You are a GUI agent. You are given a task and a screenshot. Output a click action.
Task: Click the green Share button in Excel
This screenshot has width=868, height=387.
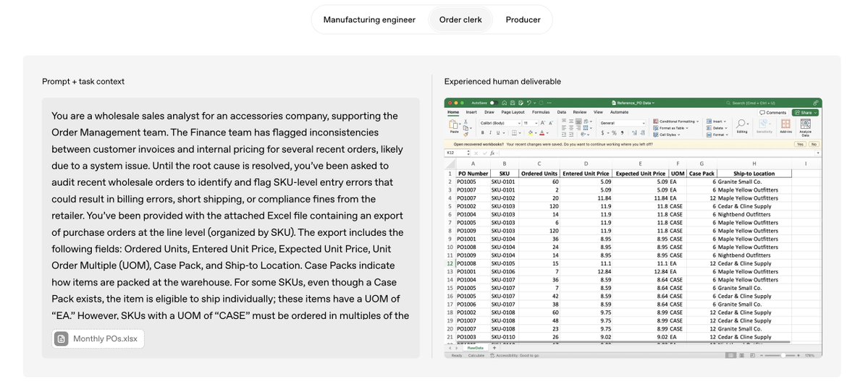pos(805,113)
